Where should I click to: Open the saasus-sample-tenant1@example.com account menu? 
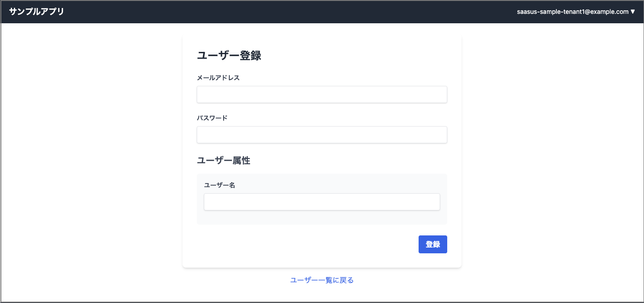pos(572,12)
